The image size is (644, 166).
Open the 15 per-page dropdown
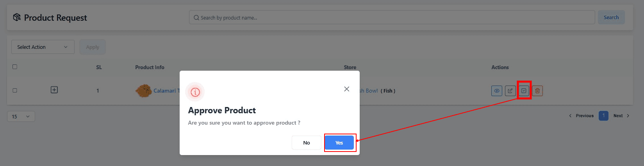pos(21,116)
